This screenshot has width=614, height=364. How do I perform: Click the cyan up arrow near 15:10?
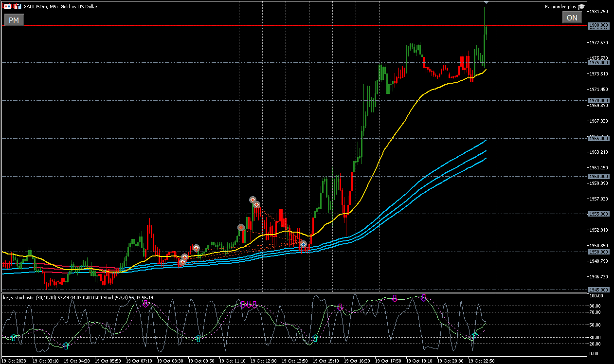coord(315,338)
